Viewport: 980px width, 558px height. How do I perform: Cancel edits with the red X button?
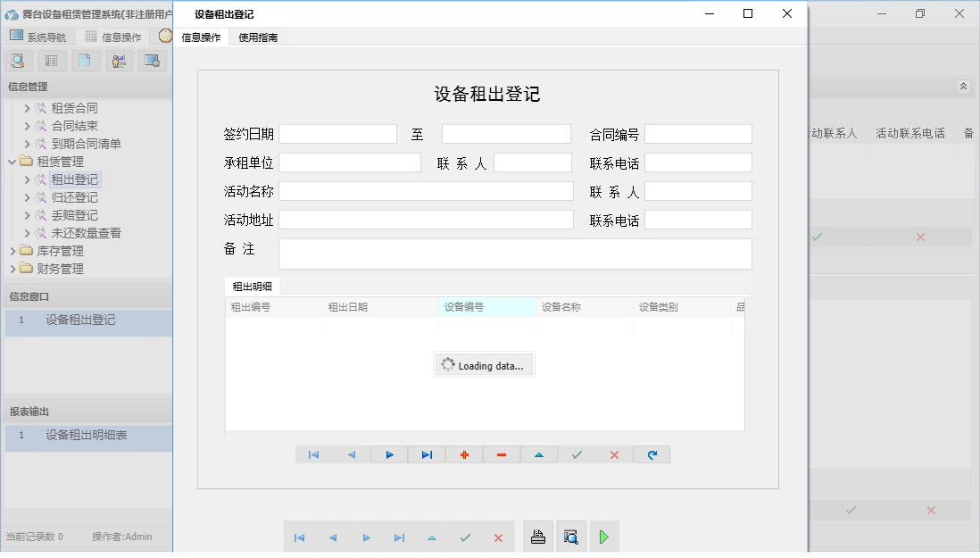point(614,454)
